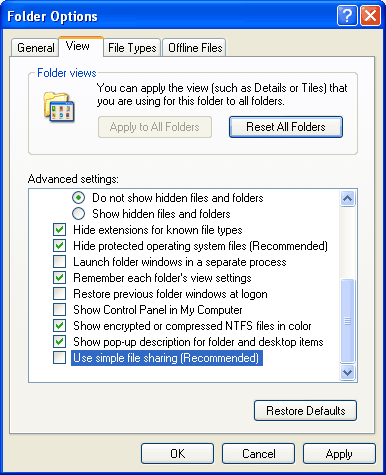Check Show Control Panel in My Computer
The height and width of the screenshot is (475, 386).
(x=59, y=310)
